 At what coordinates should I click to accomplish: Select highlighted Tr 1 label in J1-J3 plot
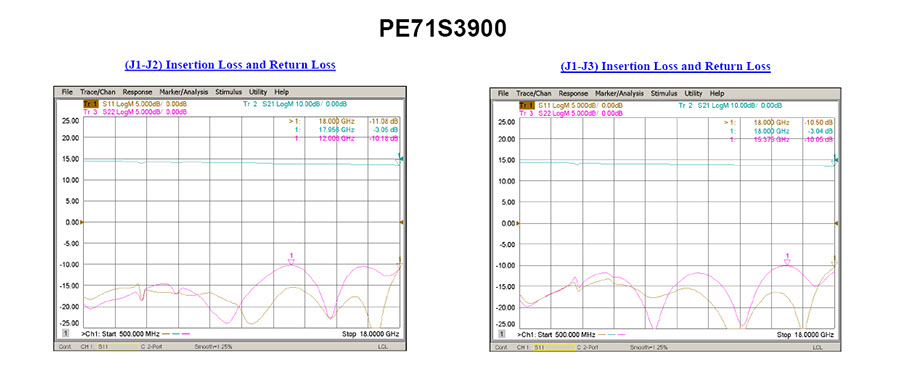[526, 105]
